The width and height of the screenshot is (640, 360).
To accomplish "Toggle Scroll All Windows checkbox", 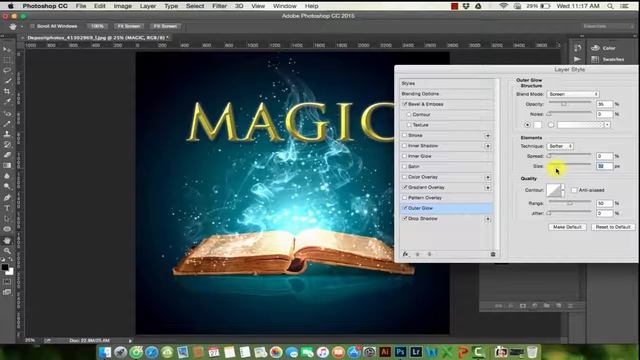I will point(32,26).
